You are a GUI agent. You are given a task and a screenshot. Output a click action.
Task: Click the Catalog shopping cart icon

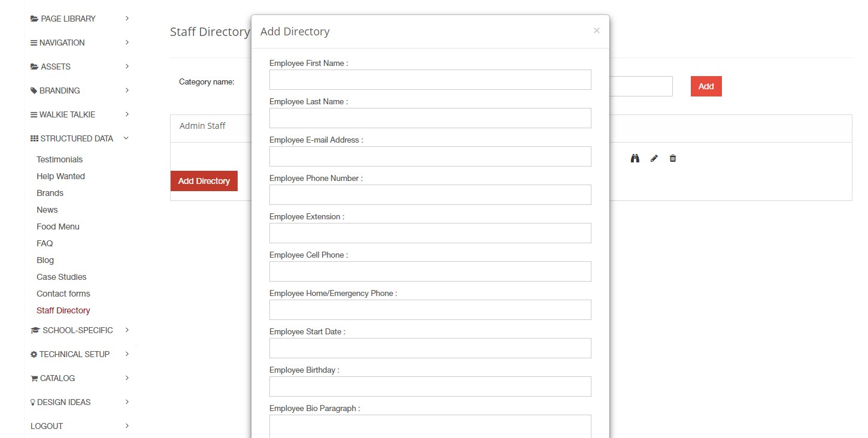34,379
